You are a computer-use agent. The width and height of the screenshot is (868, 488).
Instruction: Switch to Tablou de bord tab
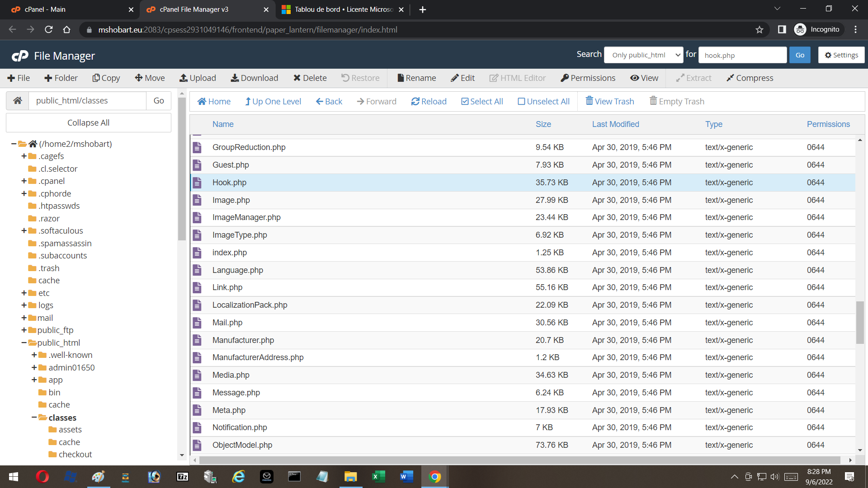click(342, 9)
